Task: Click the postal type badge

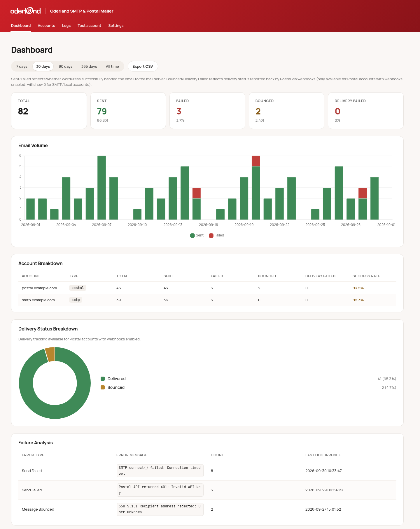Action: 78,288
